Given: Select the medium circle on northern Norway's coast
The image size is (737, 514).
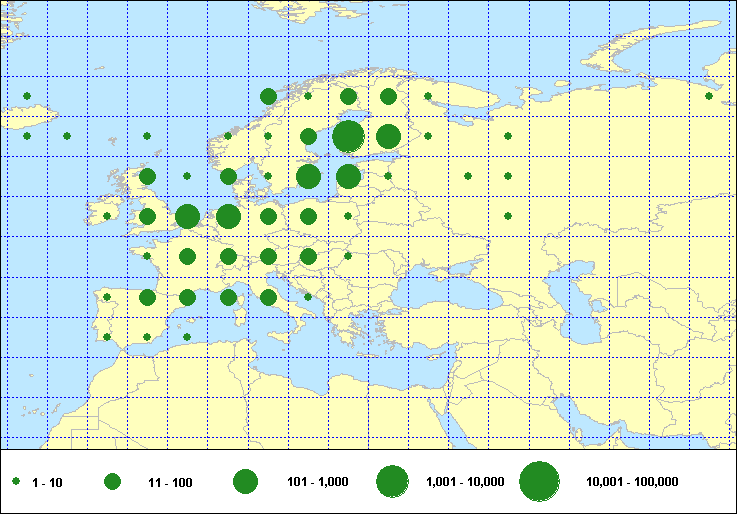Looking at the screenshot, I should (x=268, y=97).
